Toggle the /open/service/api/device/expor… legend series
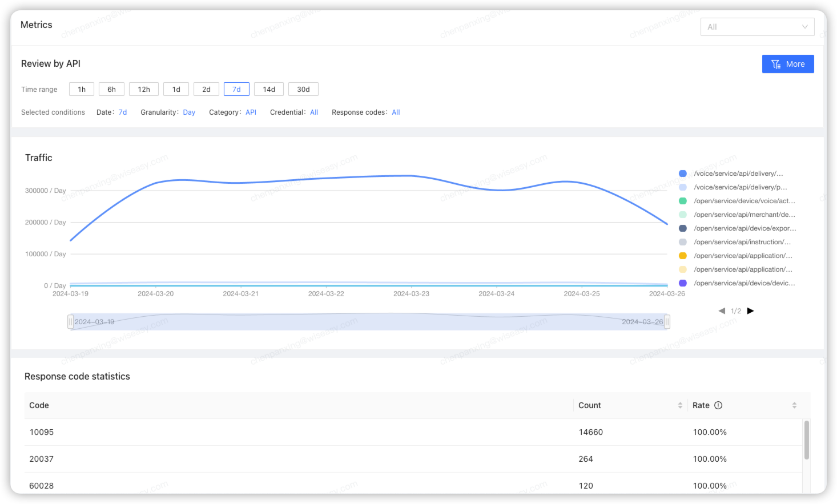The image size is (837, 504). [737, 228]
